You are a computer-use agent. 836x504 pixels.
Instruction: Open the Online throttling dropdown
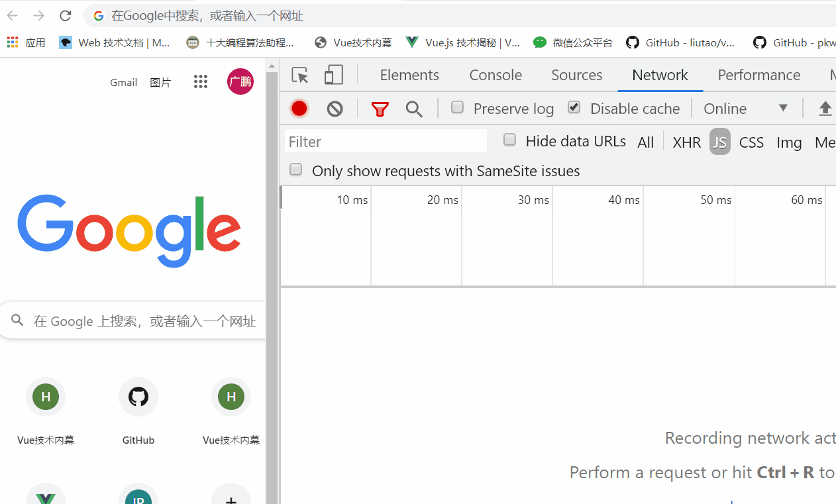point(746,109)
